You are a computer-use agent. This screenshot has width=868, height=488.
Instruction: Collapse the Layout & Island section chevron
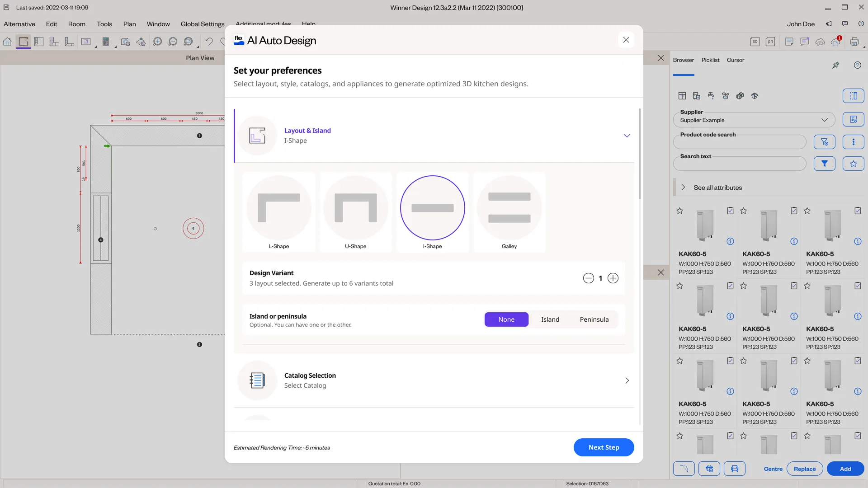coord(627,136)
